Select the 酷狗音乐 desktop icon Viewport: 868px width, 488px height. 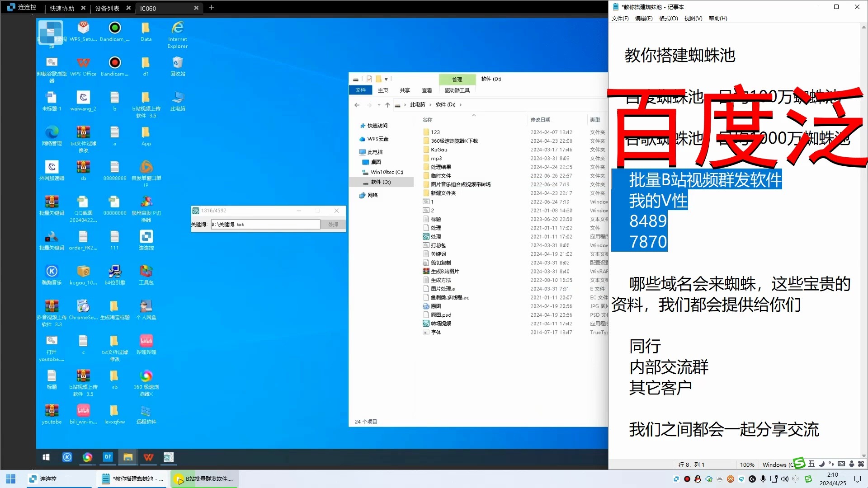52,275
